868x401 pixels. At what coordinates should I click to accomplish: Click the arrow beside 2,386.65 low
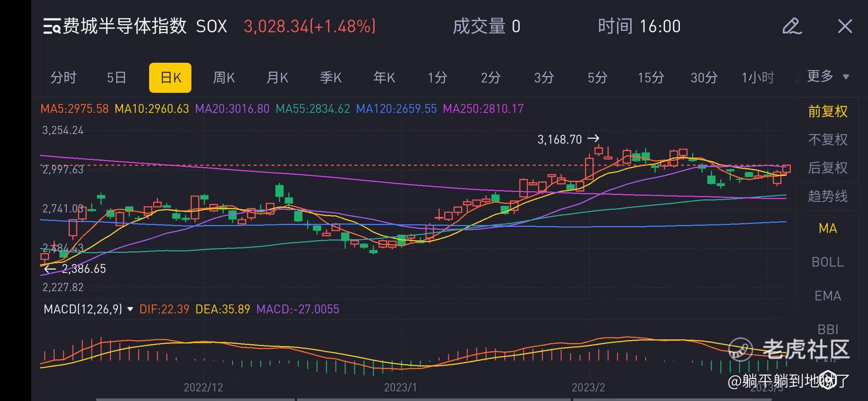coord(50,269)
